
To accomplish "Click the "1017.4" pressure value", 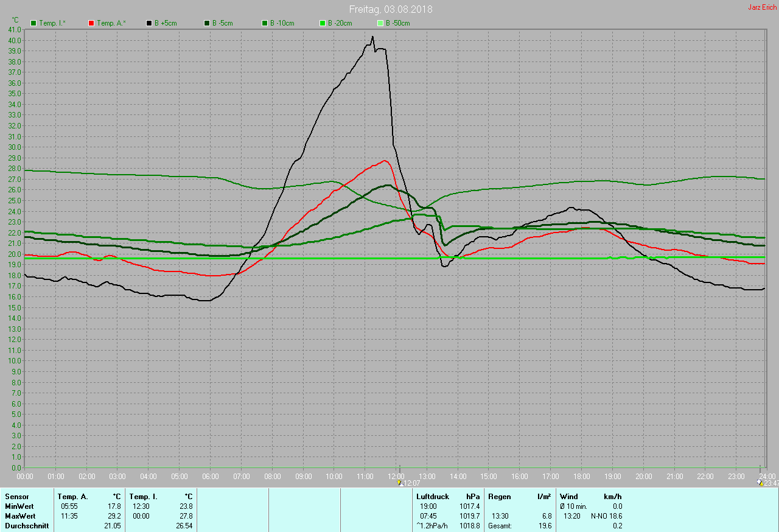I will click(469, 506).
